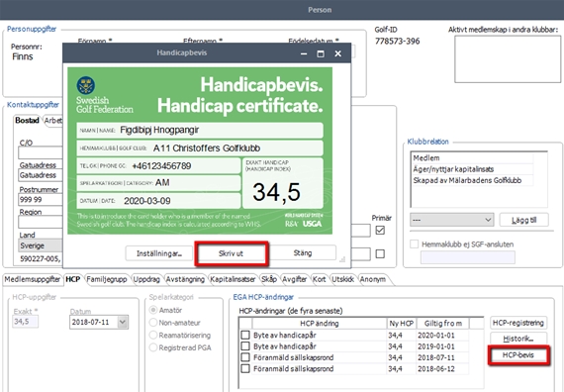Select Registrerad PGA radio button
This screenshot has width=564, height=392.
pos(153,347)
